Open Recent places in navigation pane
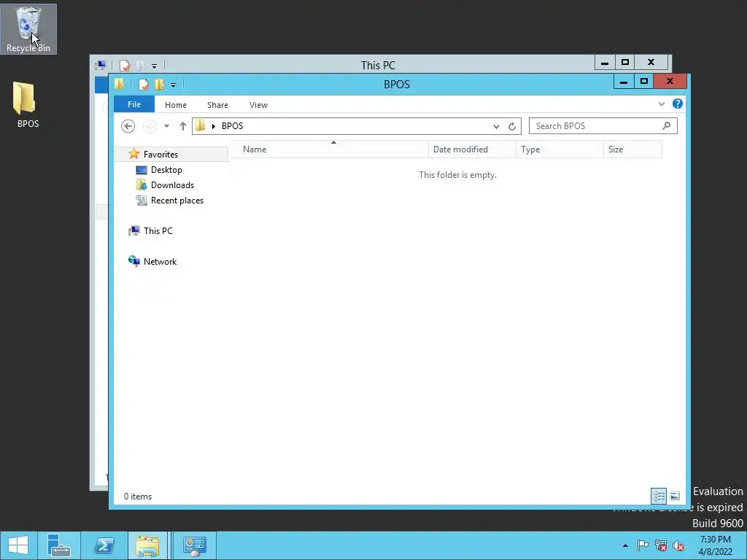The width and height of the screenshot is (747, 560). click(x=177, y=201)
